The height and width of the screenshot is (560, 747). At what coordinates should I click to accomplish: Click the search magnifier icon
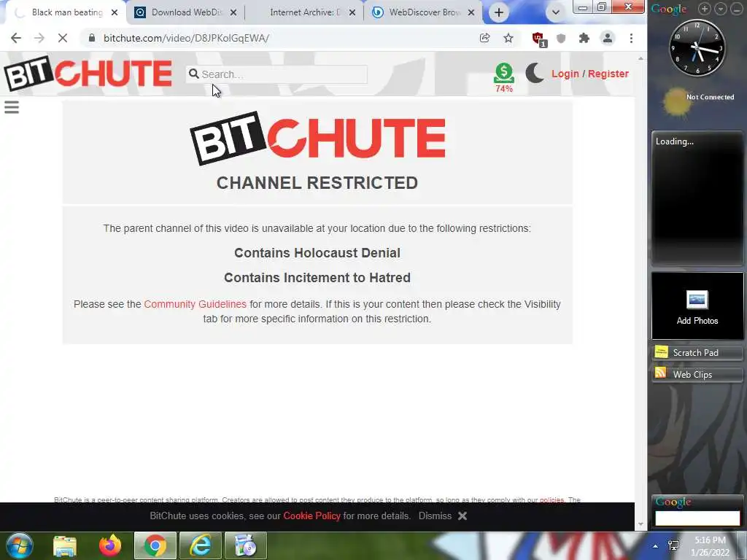click(193, 74)
